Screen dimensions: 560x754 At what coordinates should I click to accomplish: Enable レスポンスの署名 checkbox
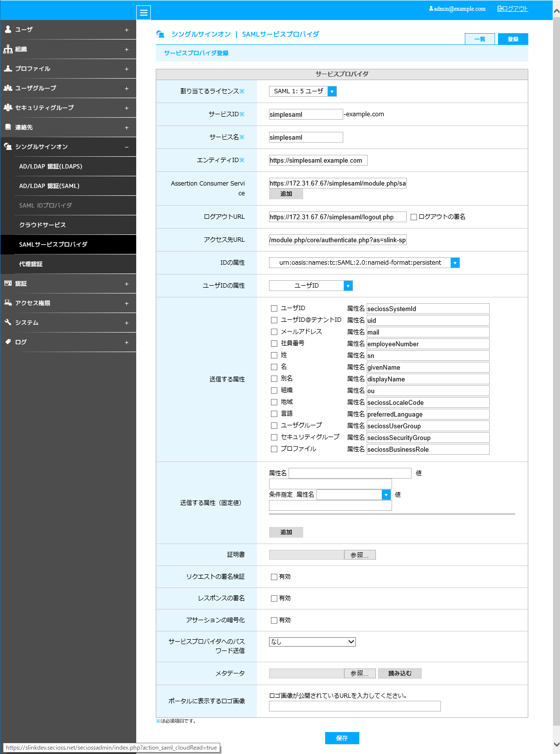(274, 598)
